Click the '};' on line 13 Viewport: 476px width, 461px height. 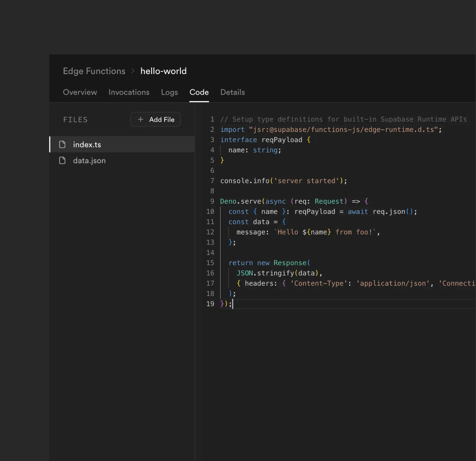coord(232,242)
